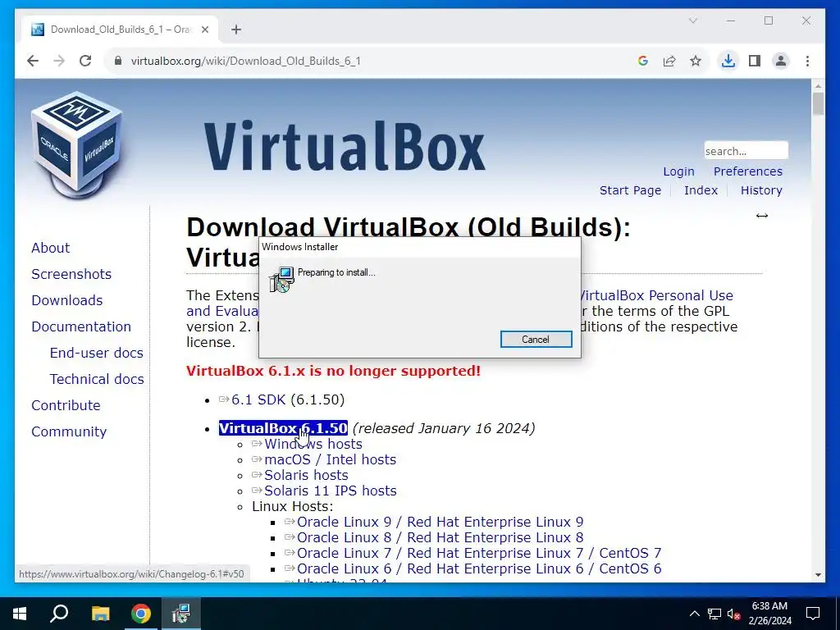Select the installer taskbar icon
Viewport: 840px width, 630px height.
pyautogui.click(x=181, y=614)
